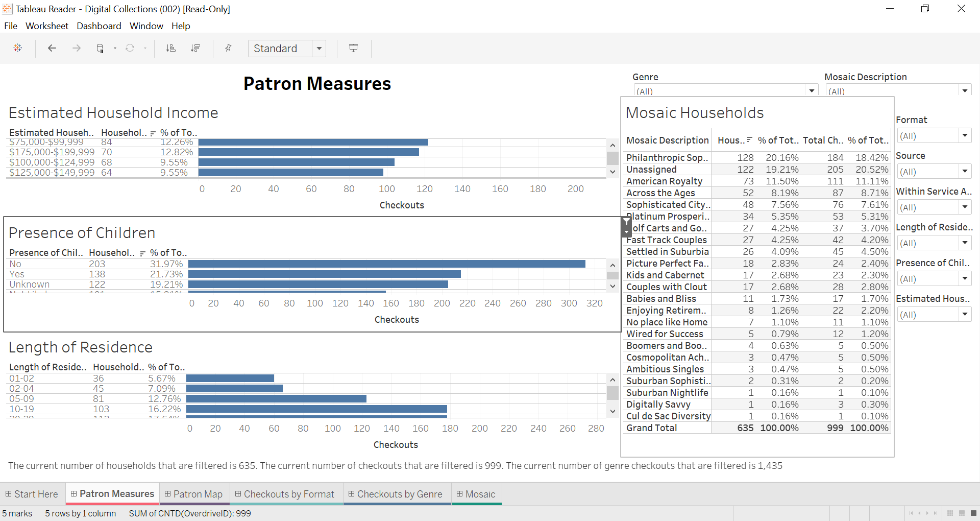Click American Royalty in Mosaic Households
Screen dimensions: 980x521
[664, 181]
